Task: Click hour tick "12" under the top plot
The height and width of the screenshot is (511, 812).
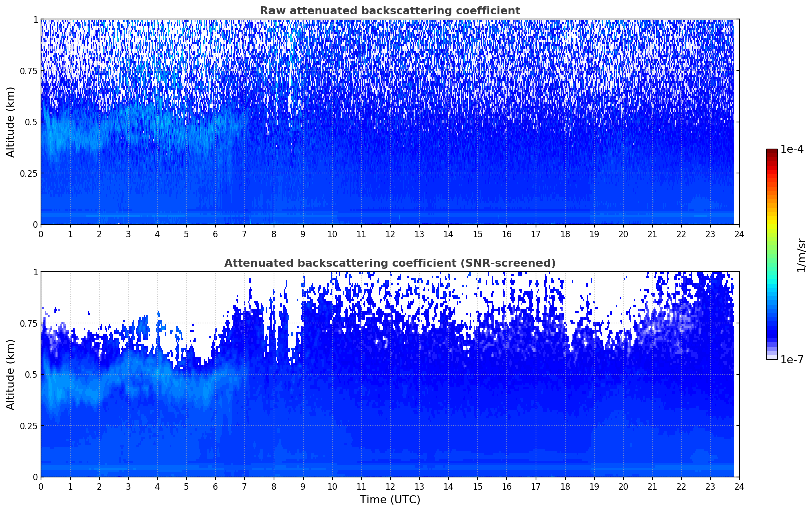Action: point(390,234)
